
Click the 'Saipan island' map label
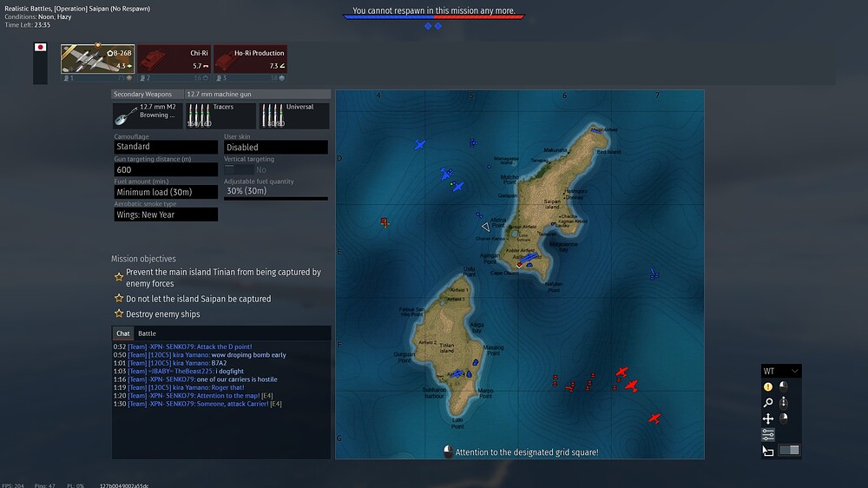click(x=552, y=204)
